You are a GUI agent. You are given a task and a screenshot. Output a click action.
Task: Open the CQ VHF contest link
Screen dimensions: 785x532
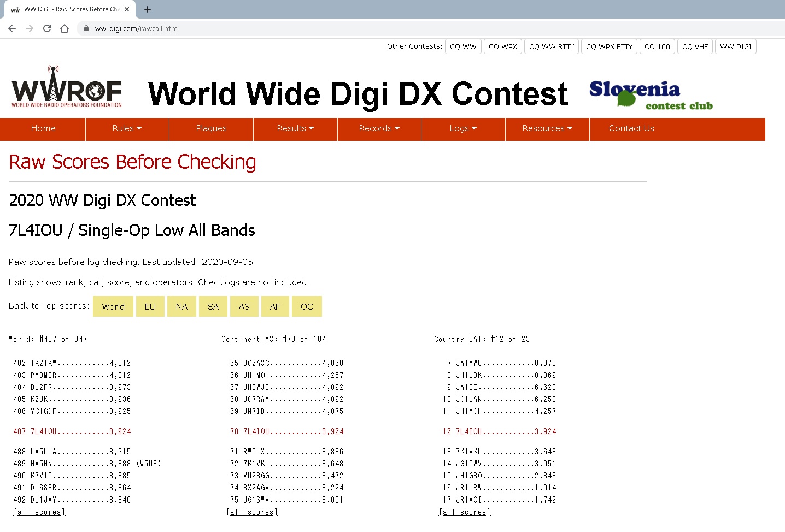tap(695, 46)
